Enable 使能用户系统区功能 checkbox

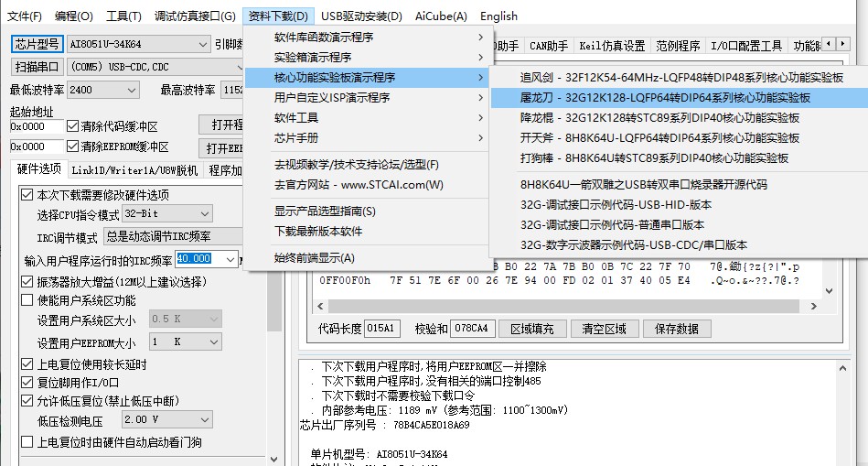click(x=27, y=300)
